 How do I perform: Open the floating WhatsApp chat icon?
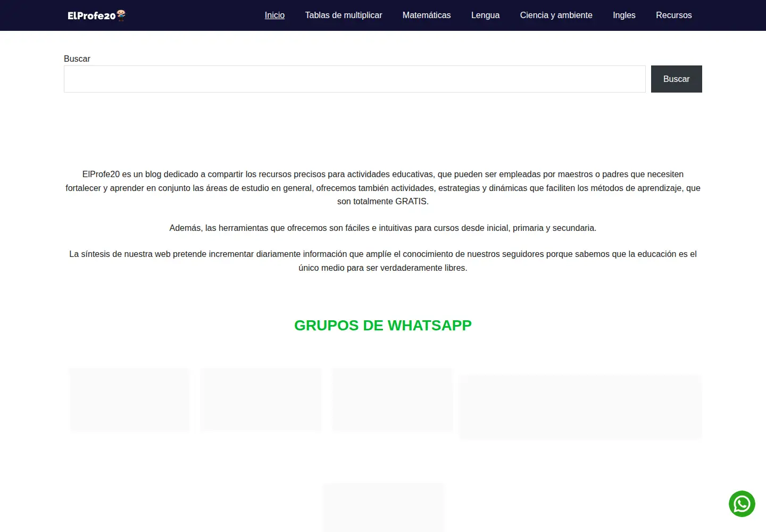click(x=742, y=504)
